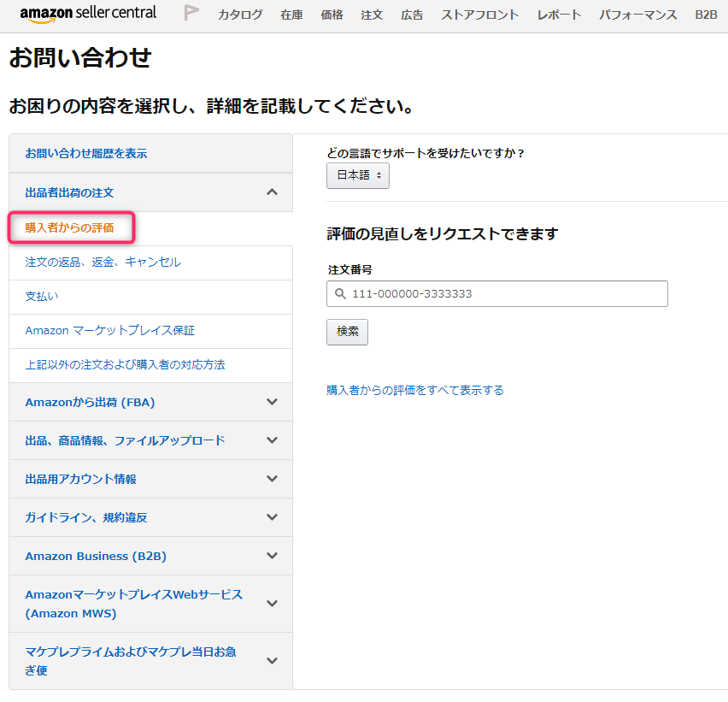This screenshot has width=728, height=702.
Task: Open お問い合わせ履歴を表示 link
Action: [x=86, y=154]
